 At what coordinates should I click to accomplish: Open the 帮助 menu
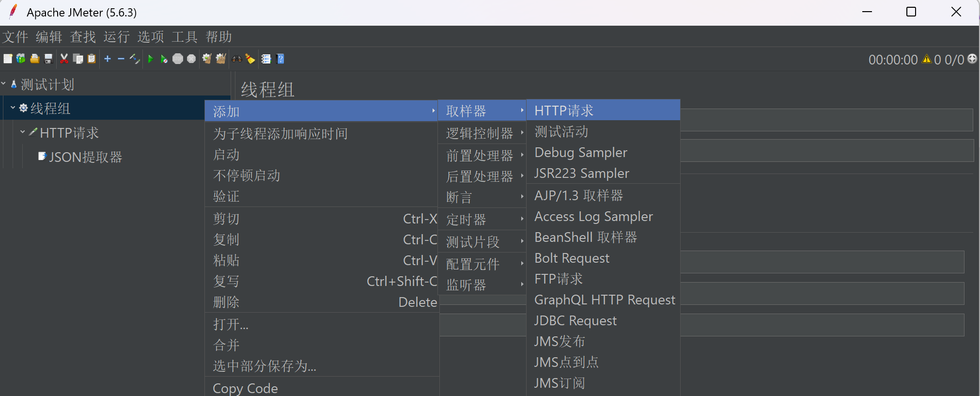[218, 37]
